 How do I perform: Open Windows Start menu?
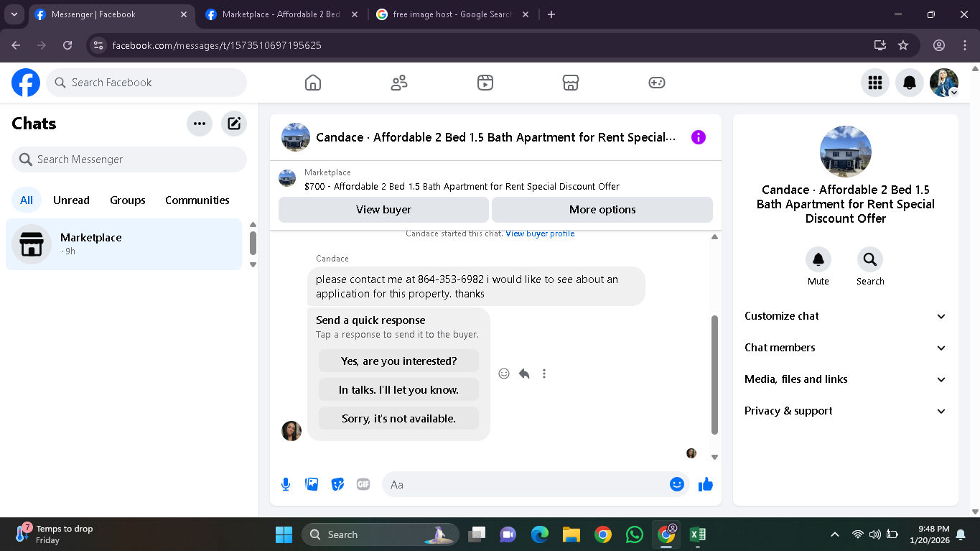[284, 534]
